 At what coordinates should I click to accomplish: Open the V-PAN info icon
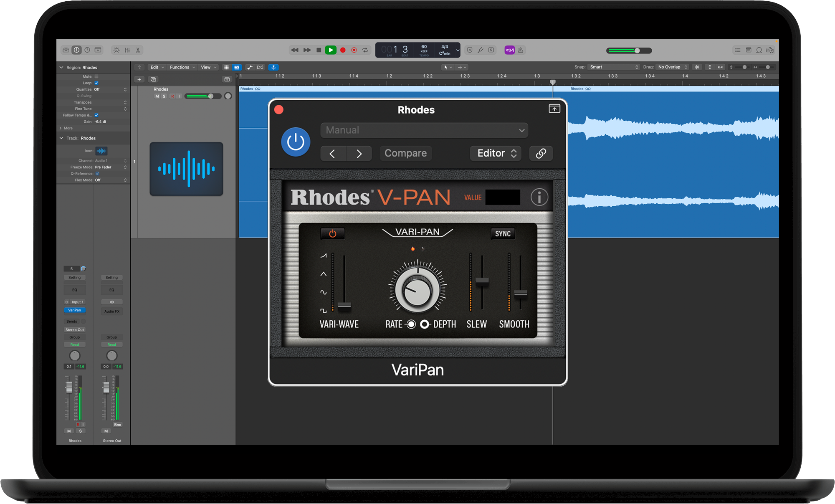[x=539, y=197]
